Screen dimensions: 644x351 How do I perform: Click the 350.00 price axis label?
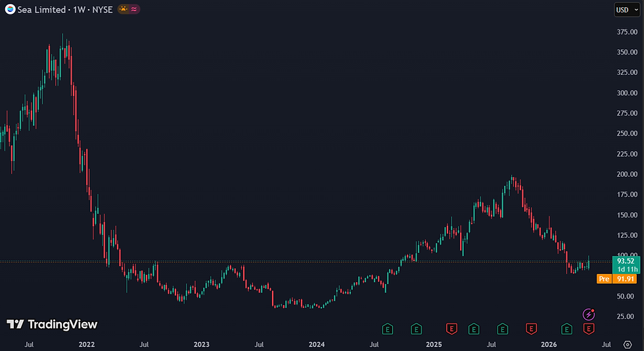coord(627,52)
